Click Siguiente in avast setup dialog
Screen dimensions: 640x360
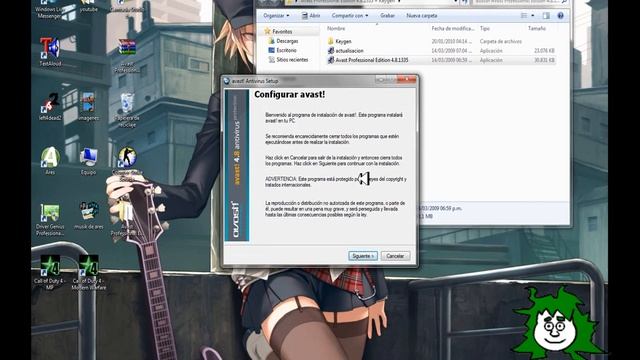363,256
